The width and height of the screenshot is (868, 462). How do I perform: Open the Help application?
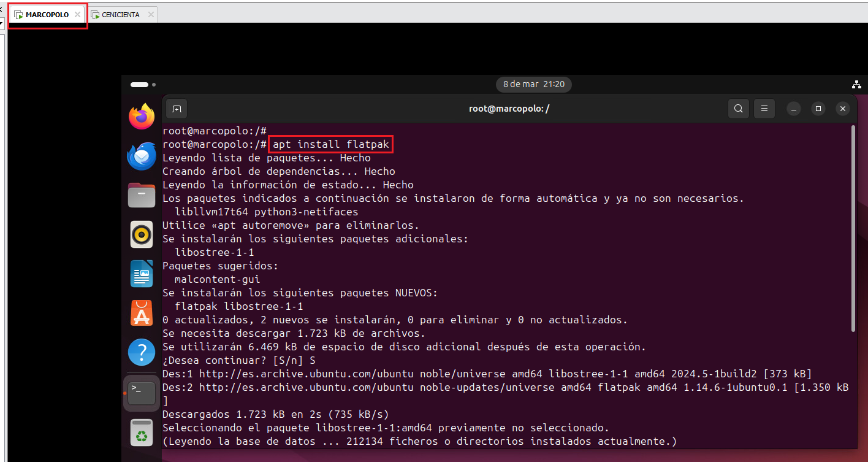(x=142, y=352)
